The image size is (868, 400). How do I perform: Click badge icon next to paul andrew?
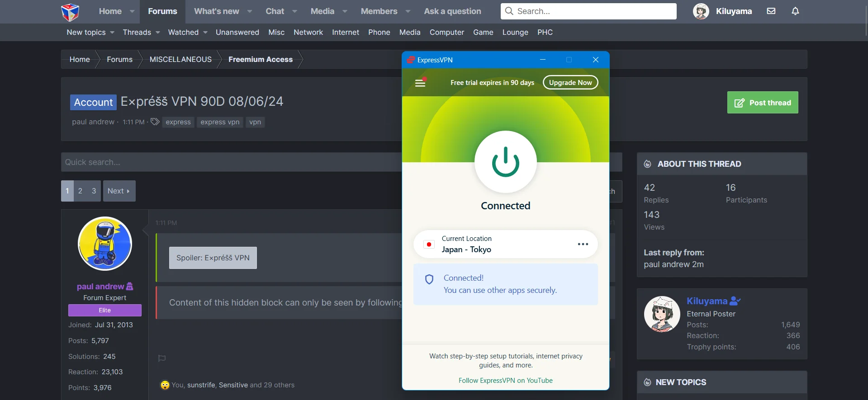pyautogui.click(x=130, y=287)
